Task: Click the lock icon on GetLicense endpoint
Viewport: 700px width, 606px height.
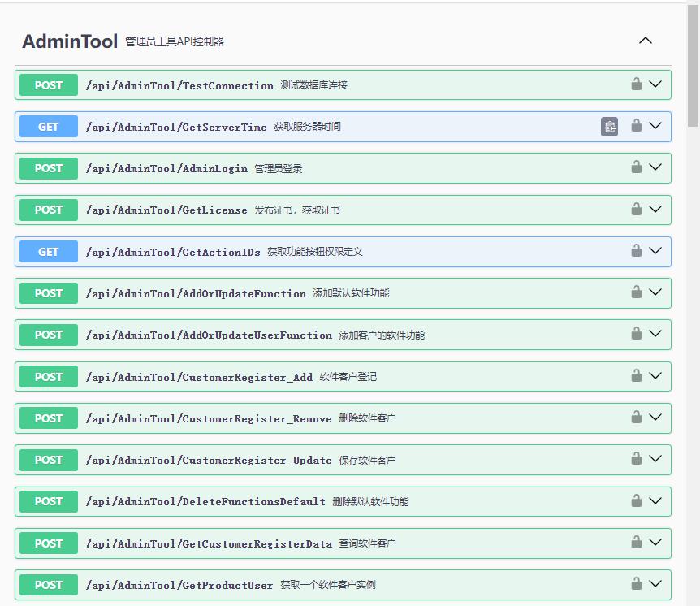Action: (x=637, y=210)
